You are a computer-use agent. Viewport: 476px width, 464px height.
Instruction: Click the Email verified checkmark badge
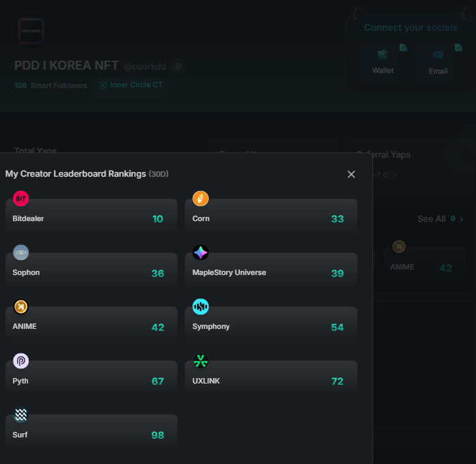458,47
